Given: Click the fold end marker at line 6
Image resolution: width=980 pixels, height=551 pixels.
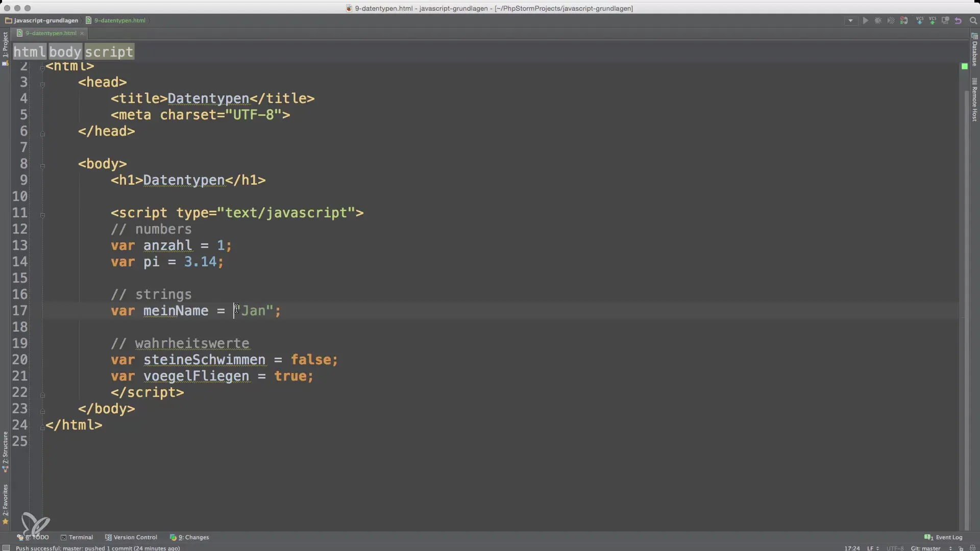Looking at the screenshot, I should (42, 134).
